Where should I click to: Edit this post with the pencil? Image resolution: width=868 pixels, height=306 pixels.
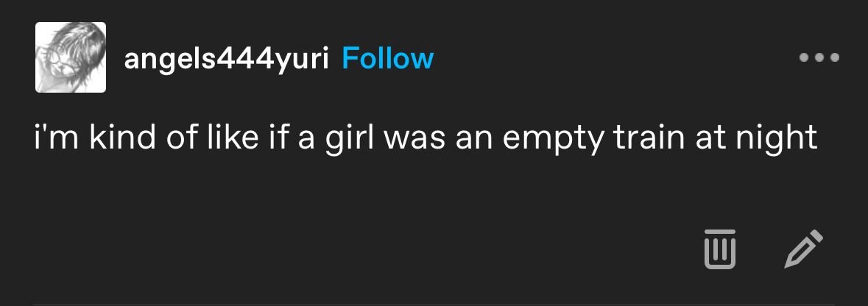pyautogui.click(x=803, y=248)
